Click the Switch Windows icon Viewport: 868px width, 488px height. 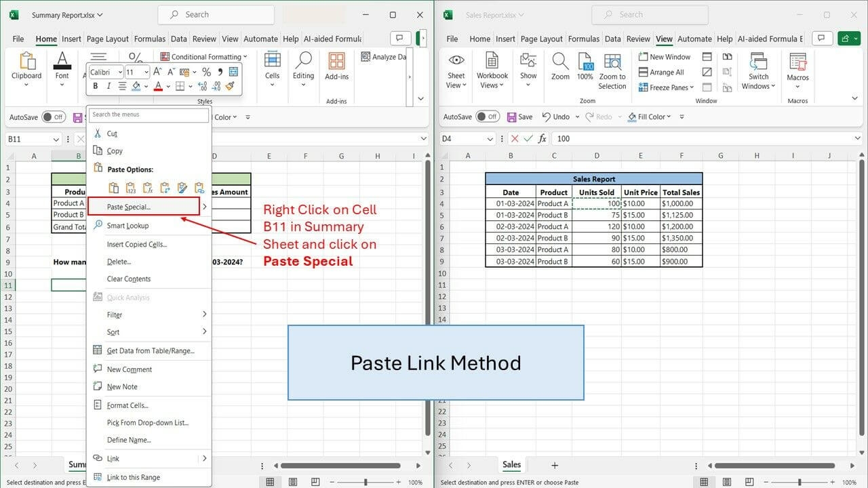click(758, 62)
